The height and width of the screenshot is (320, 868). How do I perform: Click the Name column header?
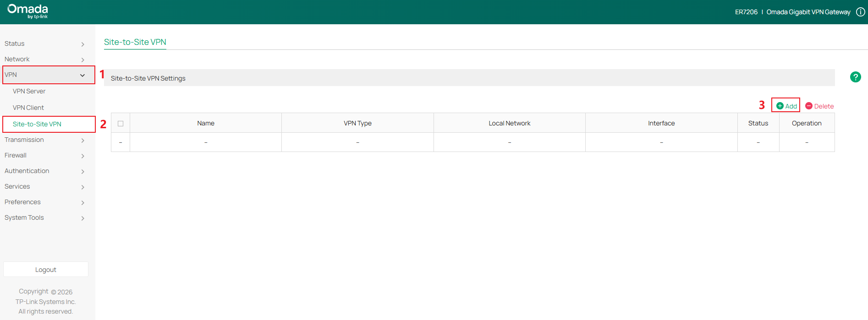click(x=206, y=123)
